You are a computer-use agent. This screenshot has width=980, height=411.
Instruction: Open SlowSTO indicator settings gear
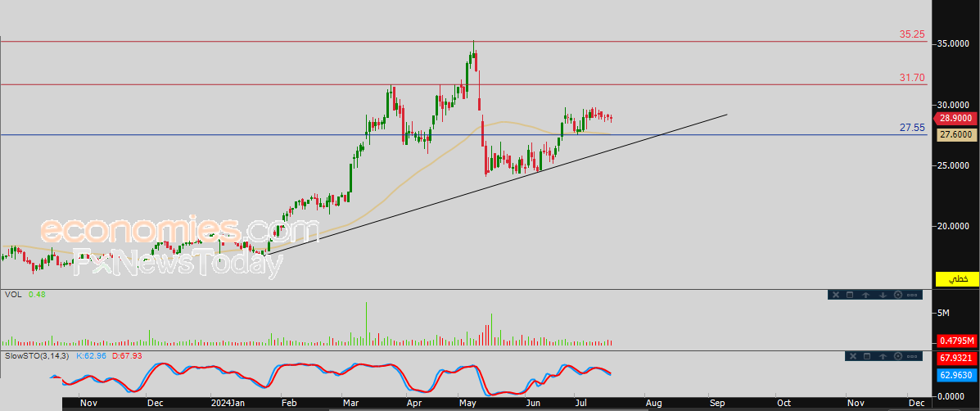pos(898,356)
